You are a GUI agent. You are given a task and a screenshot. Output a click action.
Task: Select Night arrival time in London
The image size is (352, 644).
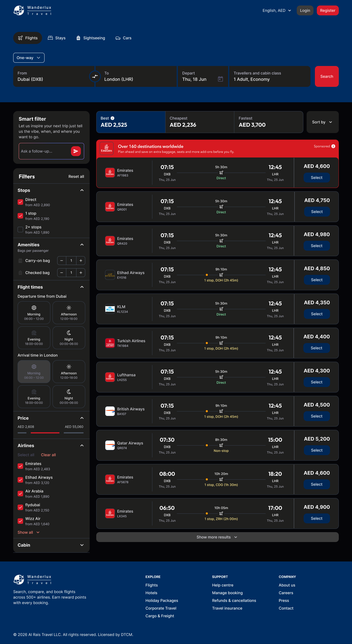pyautogui.click(x=69, y=397)
